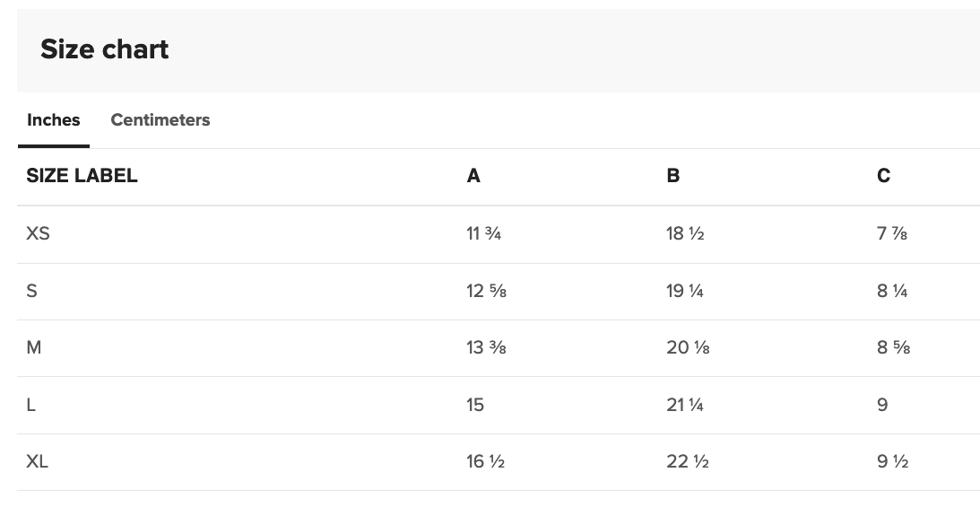
Task: Click the L measurement 15 in column A
Action: click(x=475, y=405)
